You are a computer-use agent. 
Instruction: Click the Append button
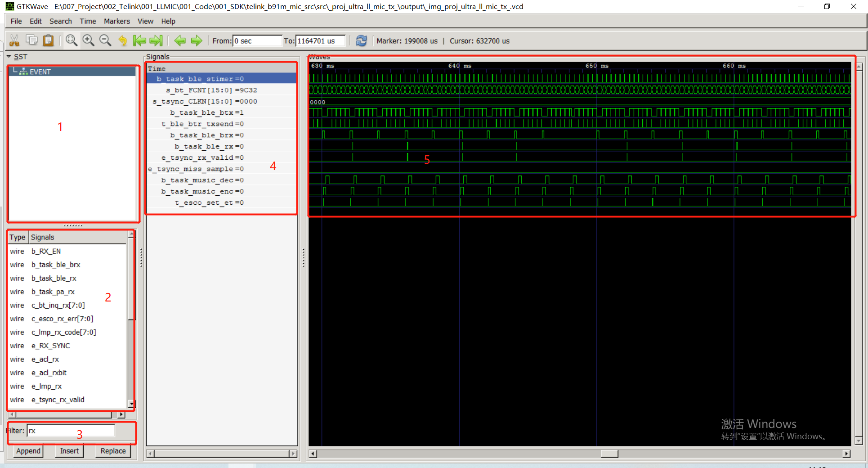(27, 451)
